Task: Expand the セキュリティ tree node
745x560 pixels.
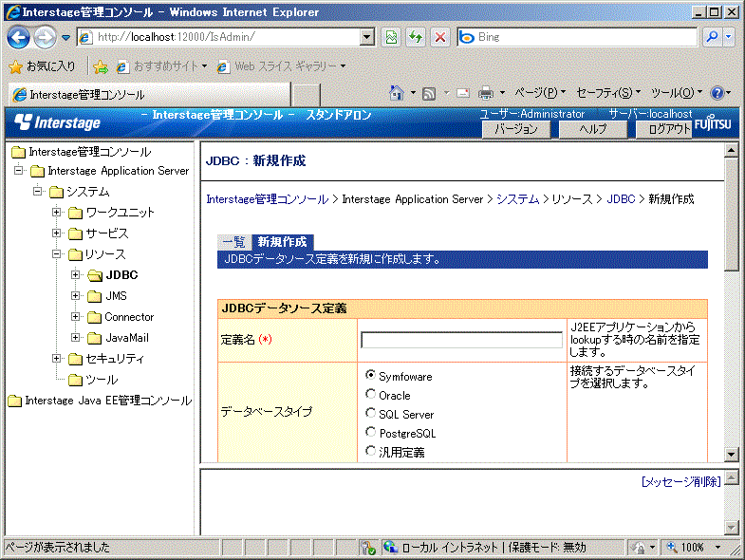Action: (57, 358)
